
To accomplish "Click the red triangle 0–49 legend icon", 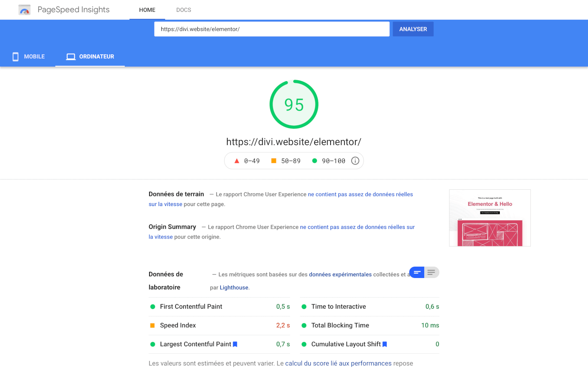I will 236,161.
